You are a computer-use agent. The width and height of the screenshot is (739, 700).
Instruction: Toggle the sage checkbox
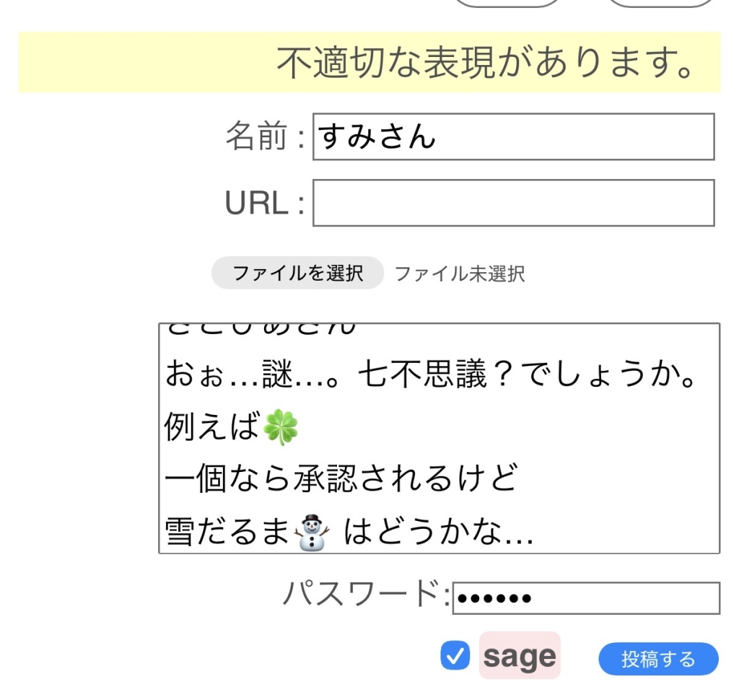[455, 656]
